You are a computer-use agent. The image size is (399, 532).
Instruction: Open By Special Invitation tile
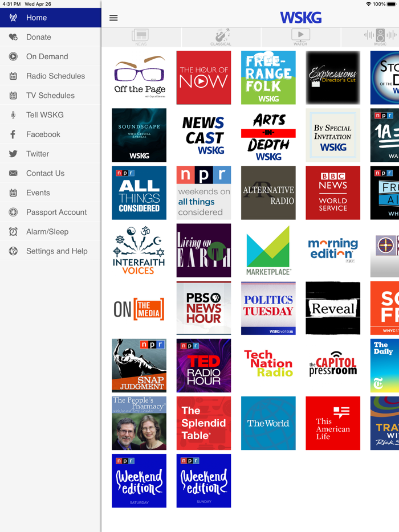click(x=333, y=135)
